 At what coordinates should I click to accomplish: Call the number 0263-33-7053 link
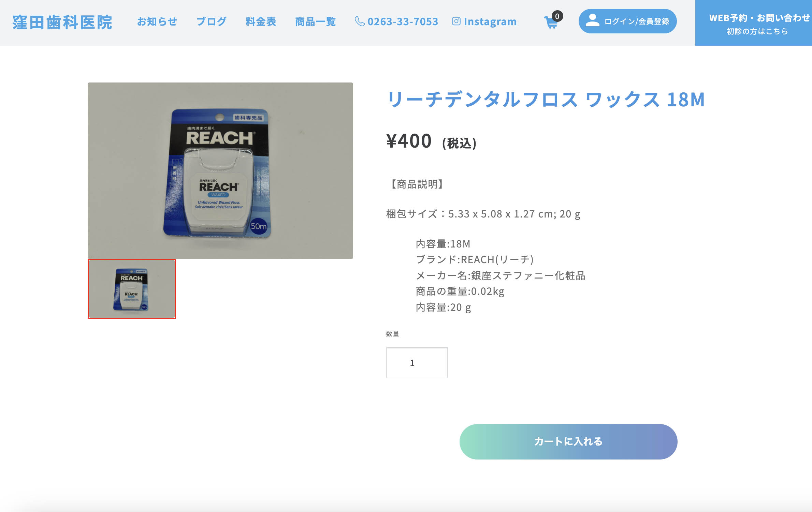tap(403, 21)
